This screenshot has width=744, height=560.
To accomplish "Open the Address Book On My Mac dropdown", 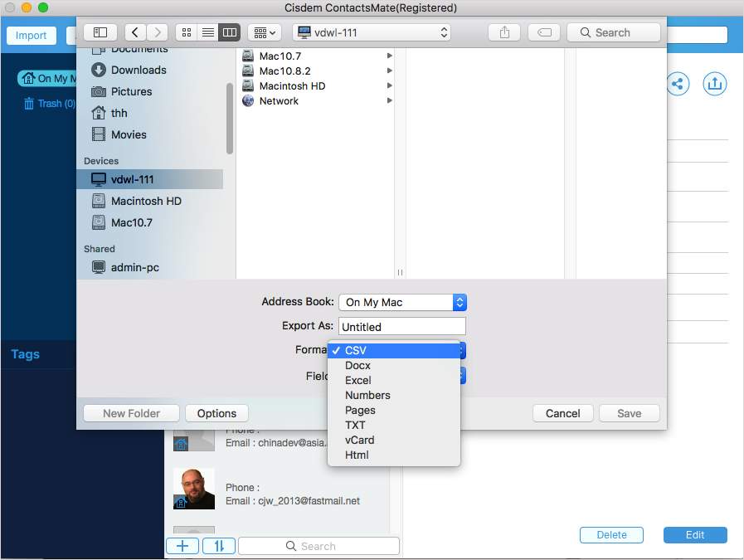I will click(402, 302).
